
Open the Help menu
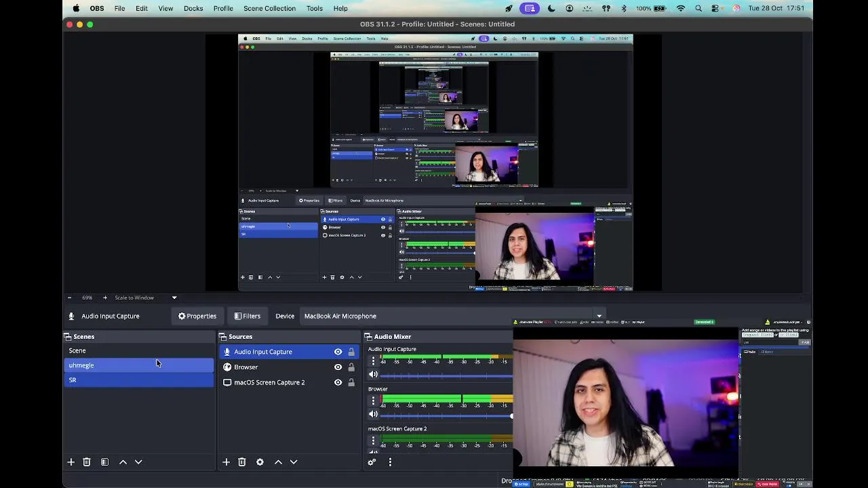[340, 8]
